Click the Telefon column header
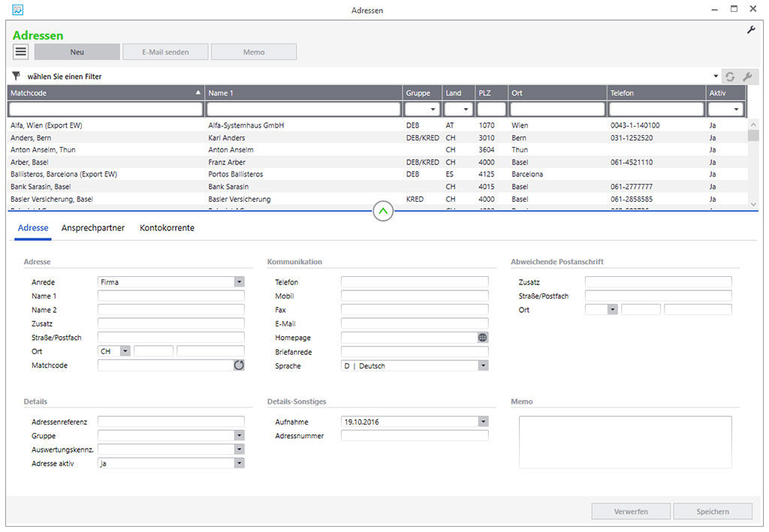The height and width of the screenshot is (532, 769). [656, 92]
